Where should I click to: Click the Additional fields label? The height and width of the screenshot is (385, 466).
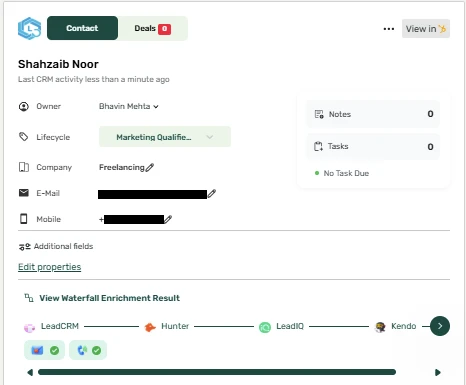(63, 246)
